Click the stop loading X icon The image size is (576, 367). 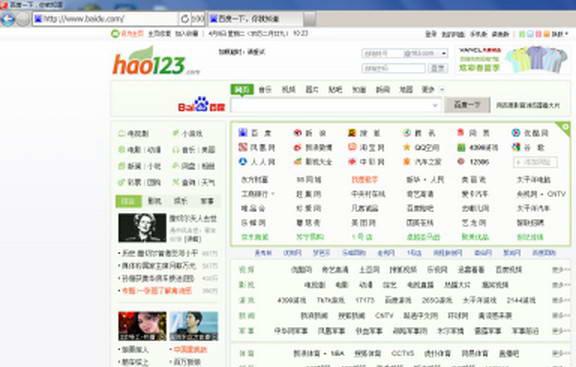coord(198,19)
